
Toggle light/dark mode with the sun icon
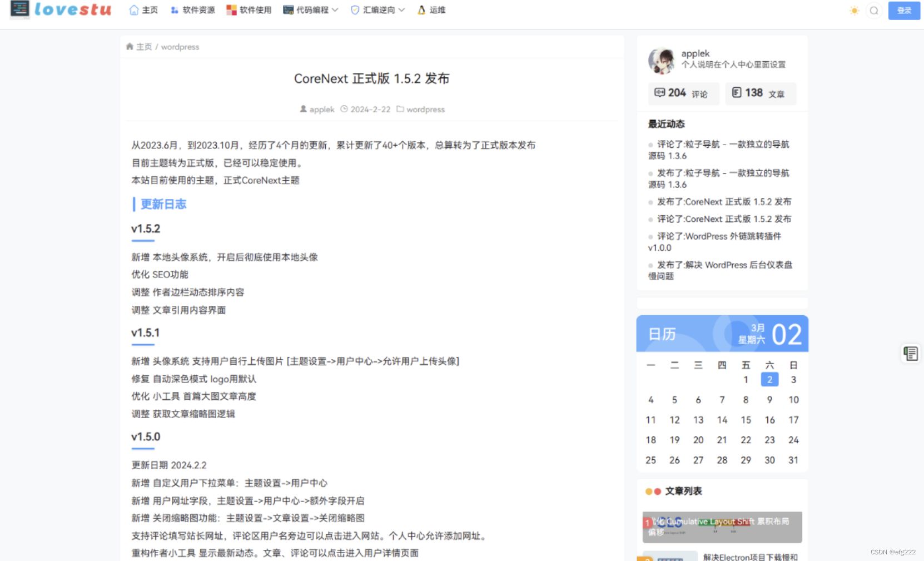coord(854,10)
